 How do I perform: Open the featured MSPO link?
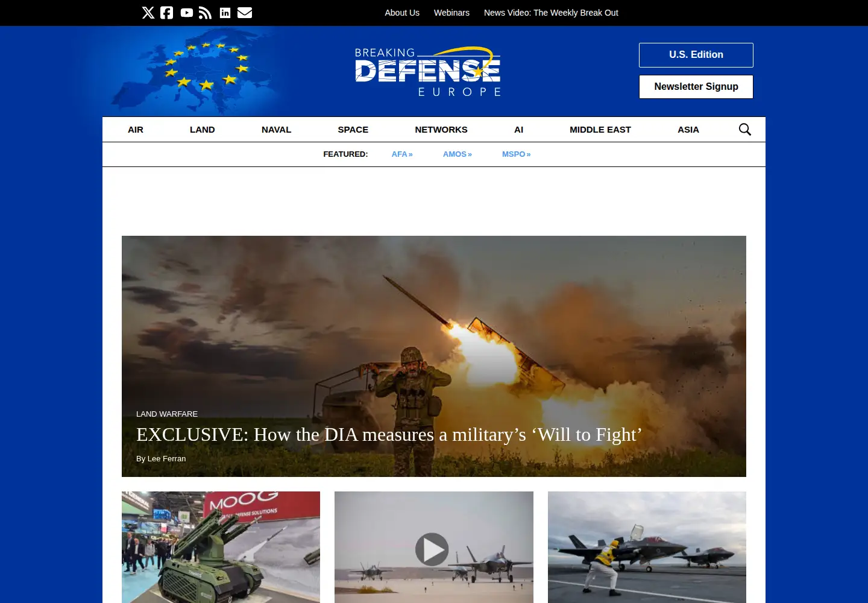(517, 154)
